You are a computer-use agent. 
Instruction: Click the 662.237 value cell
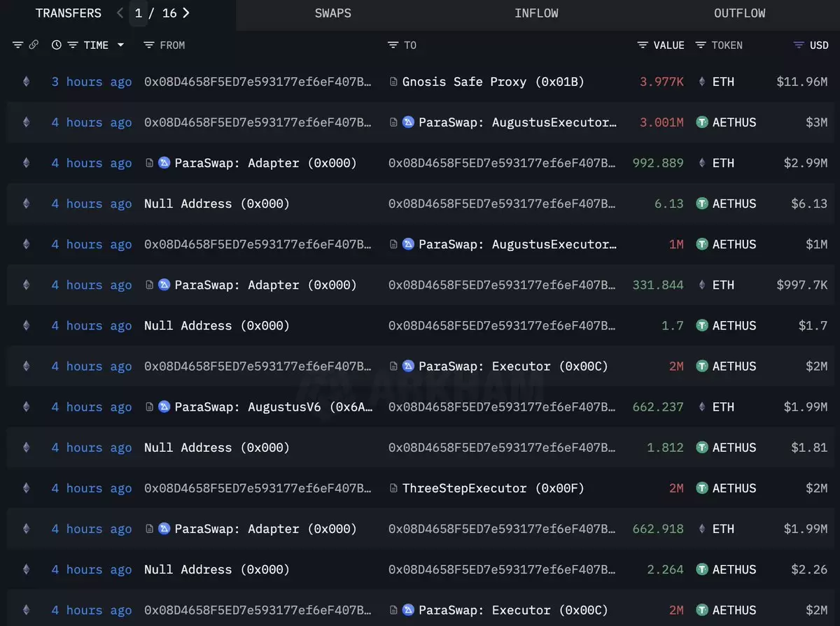[x=658, y=407]
